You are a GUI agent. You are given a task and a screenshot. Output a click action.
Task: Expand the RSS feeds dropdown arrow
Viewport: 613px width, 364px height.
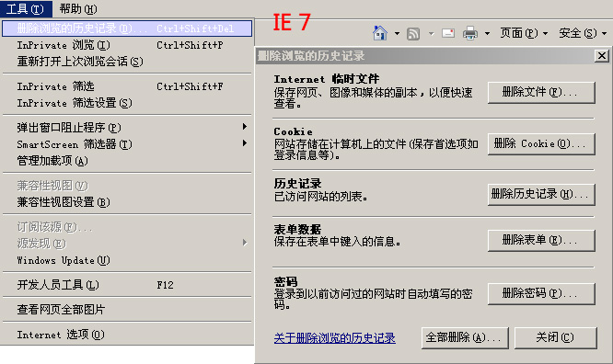point(431,34)
